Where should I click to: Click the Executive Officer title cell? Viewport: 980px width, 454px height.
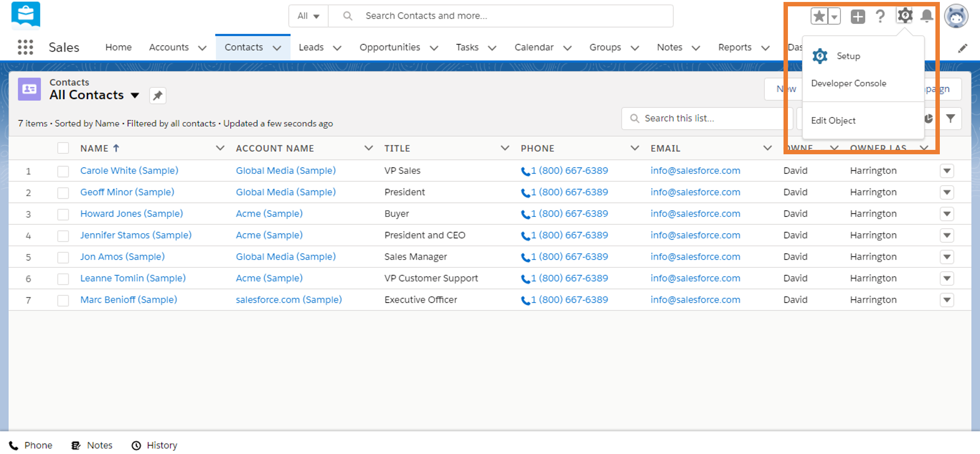click(x=420, y=300)
